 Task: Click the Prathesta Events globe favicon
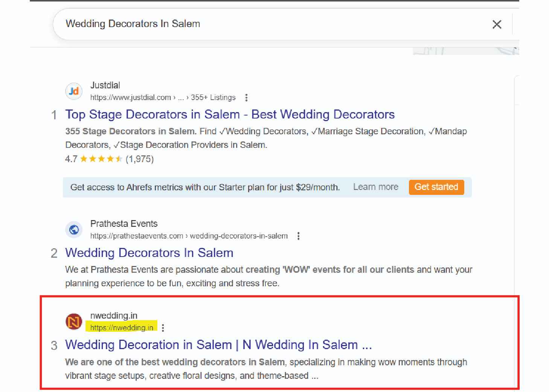click(x=74, y=229)
